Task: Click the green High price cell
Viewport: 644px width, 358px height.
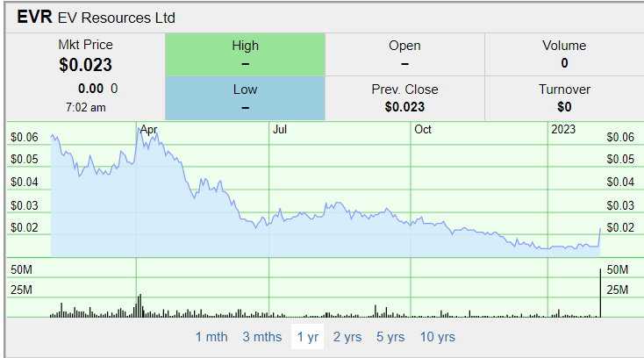Action: (245, 54)
